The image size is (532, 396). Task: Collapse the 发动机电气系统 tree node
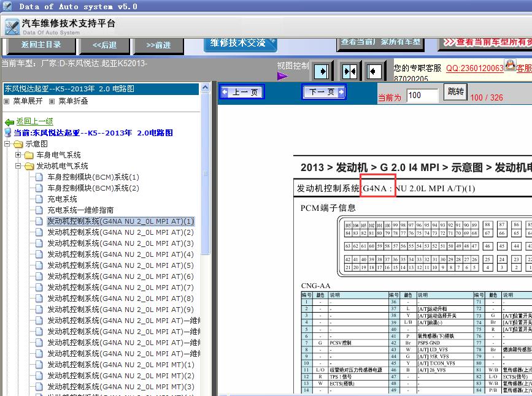[18, 166]
